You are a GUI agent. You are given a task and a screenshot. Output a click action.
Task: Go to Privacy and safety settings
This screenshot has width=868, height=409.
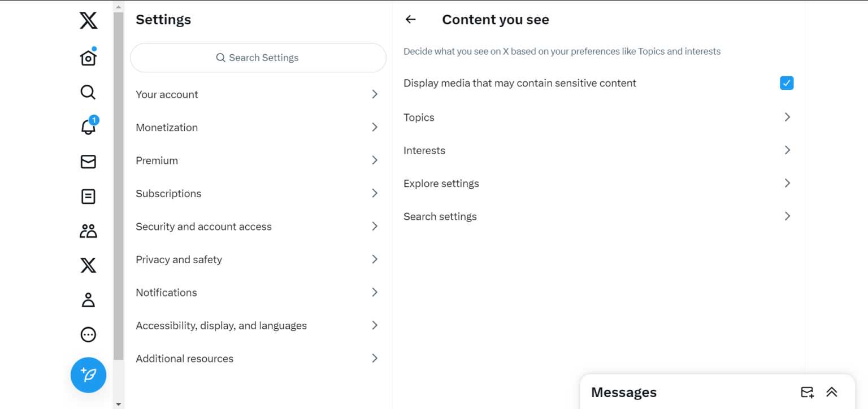click(x=258, y=259)
